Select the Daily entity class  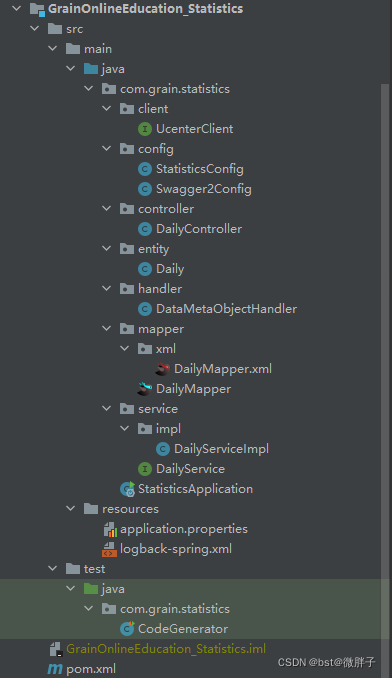coord(170,269)
